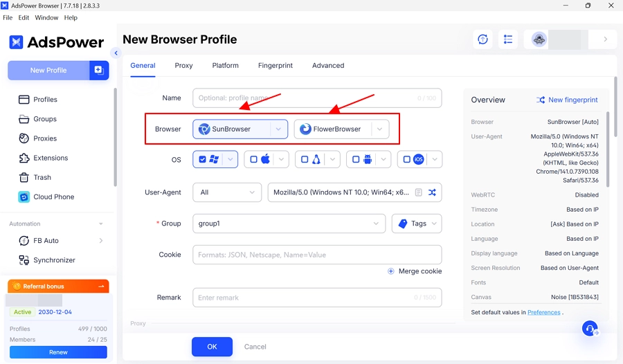
Task: Enable the Android OS checkbox
Action: [x=356, y=159]
